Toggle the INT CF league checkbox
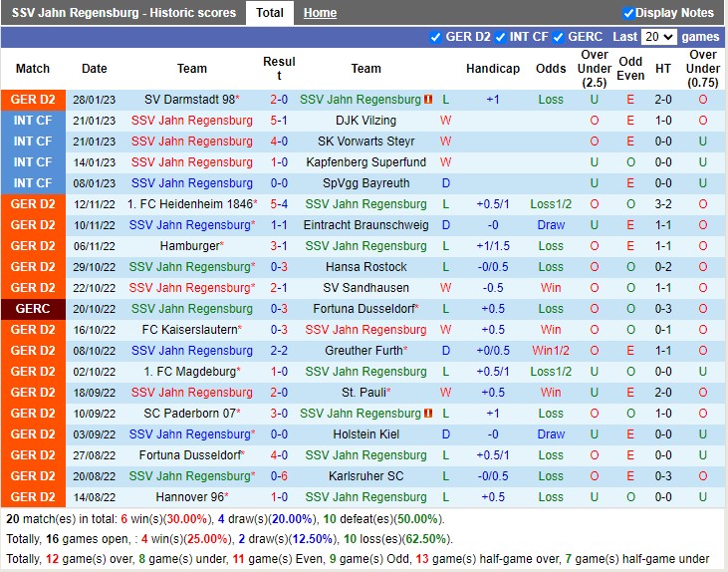This screenshot has width=728, height=572. pyautogui.click(x=500, y=37)
